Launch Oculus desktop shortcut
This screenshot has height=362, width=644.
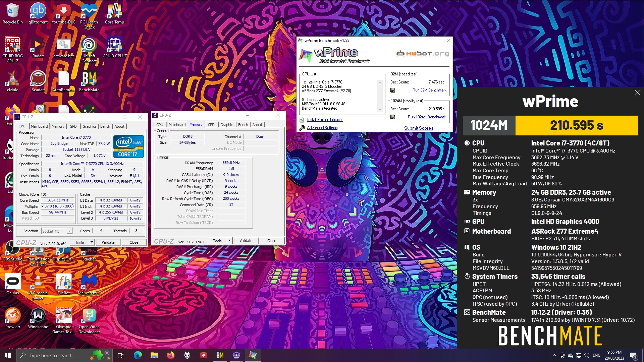click(x=13, y=284)
